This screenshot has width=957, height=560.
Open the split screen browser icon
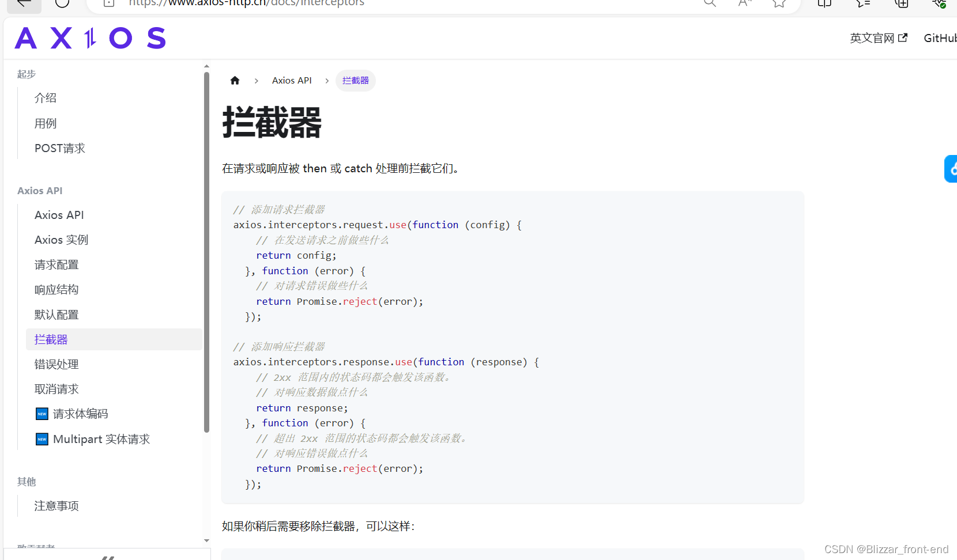(x=824, y=3)
